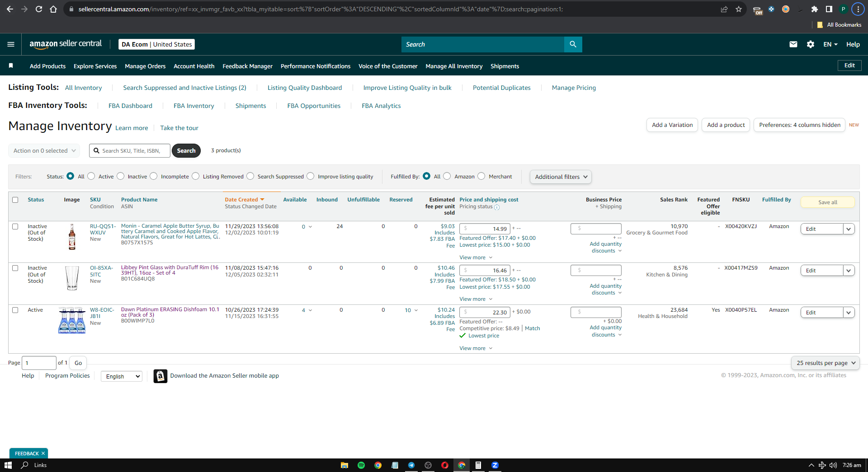Toggle the select-all products checkbox

15,200
